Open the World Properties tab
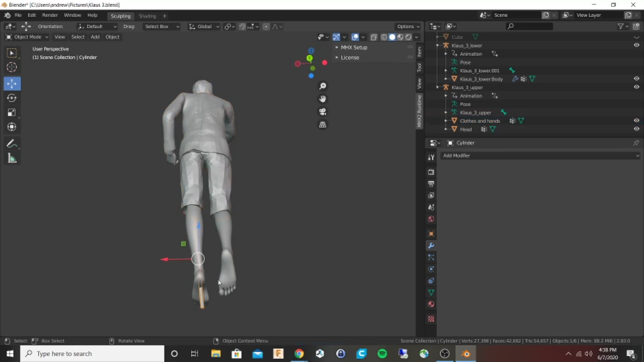The height and width of the screenshot is (362, 644). [x=431, y=219]
